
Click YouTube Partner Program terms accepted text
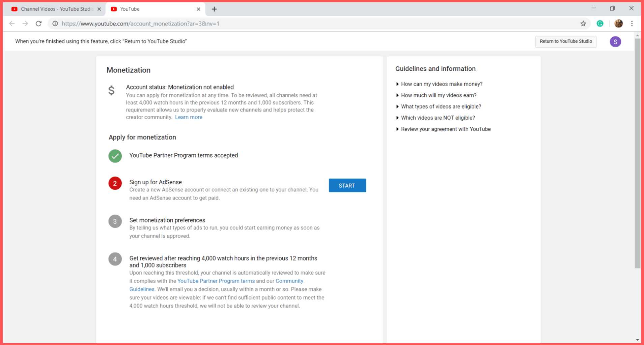coord(184,155)
